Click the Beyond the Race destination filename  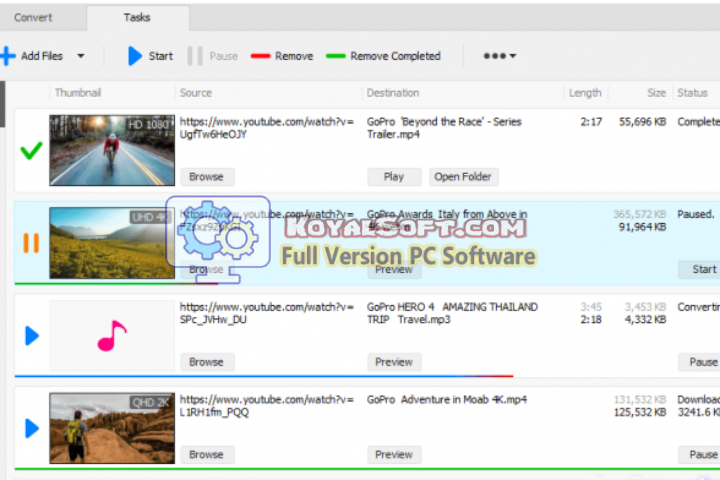tap(444, 128)
